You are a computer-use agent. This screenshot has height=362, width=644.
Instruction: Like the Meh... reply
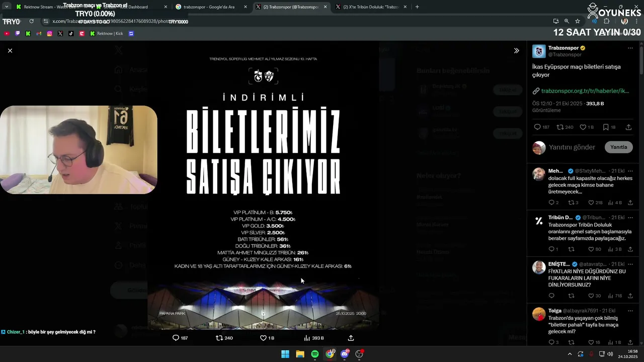click(x=591, y=203)
